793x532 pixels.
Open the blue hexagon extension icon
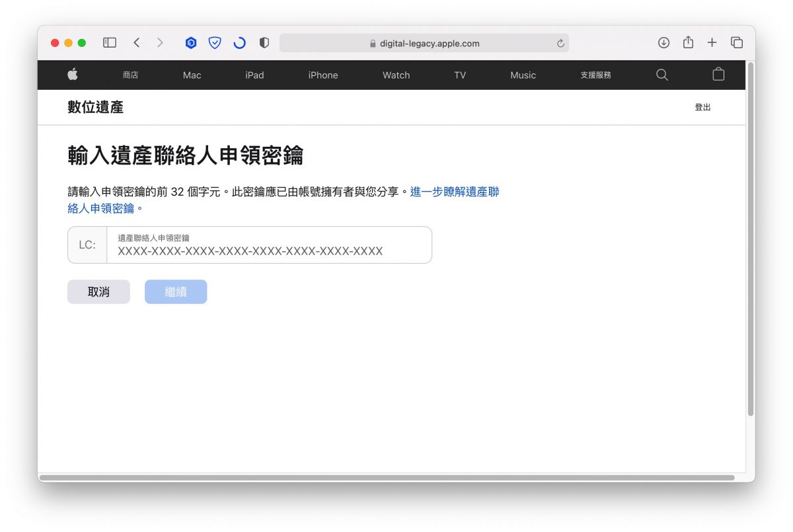point(191,43)
